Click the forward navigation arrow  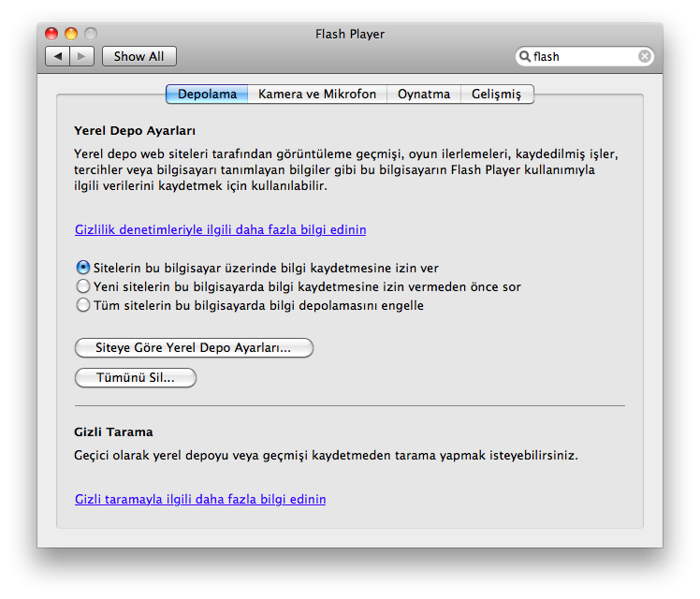tap(82, 56)
